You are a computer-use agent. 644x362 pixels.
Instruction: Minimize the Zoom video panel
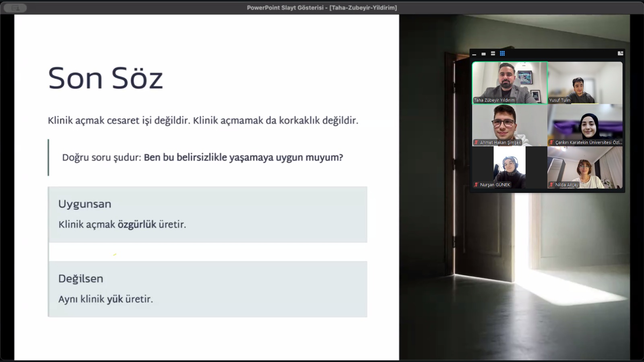[474, 54]
